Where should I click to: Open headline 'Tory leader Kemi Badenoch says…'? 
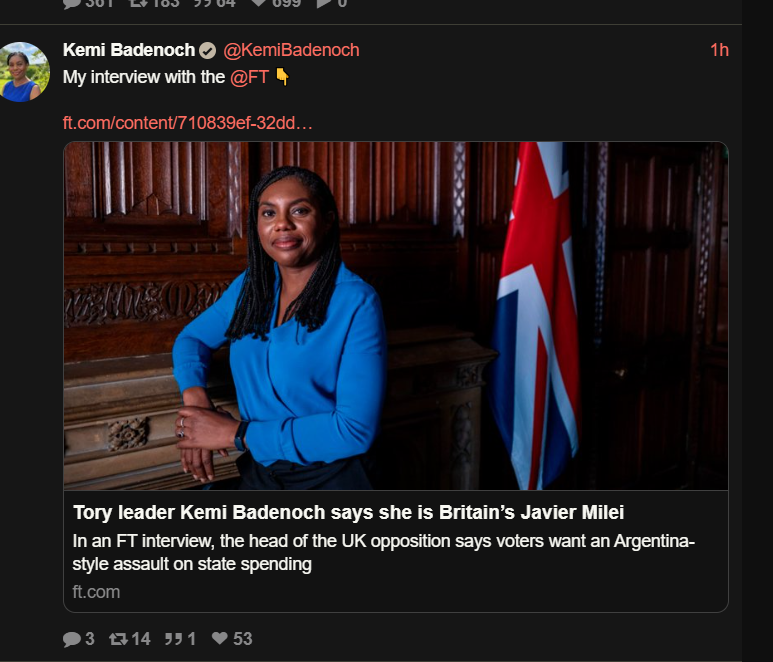tap(349, 512)
